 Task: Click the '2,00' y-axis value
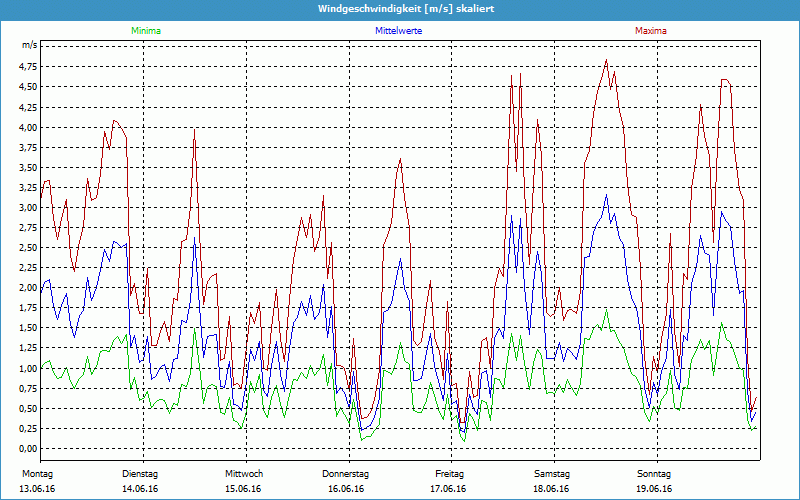[x=29, y=287]
